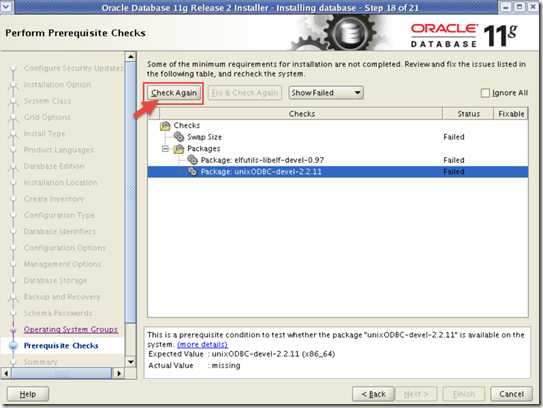Viewport: 543px width, 408px height.
Task: Enable the Ignore All checkbox
Action: [x=485, y=93]
